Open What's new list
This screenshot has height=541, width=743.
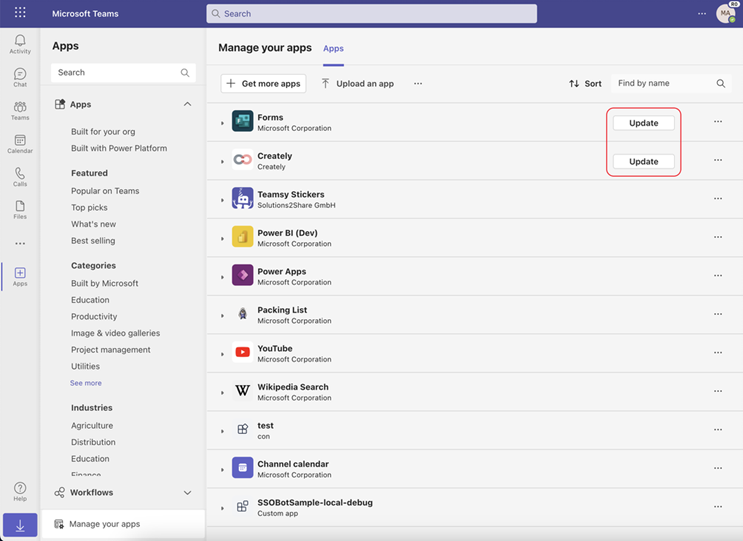[x=93, y=224]
